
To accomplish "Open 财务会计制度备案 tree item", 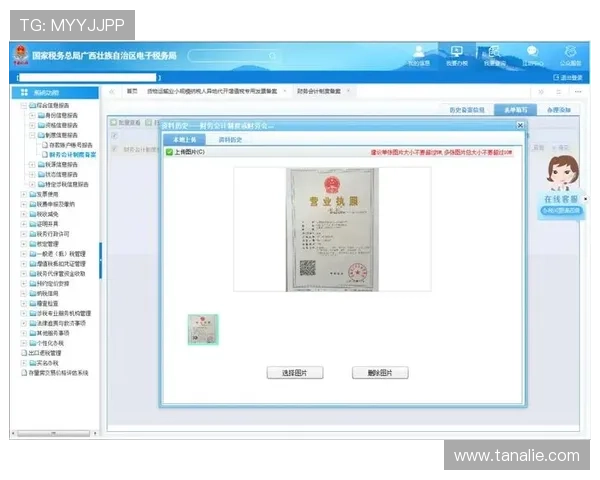I will [69, 155].
